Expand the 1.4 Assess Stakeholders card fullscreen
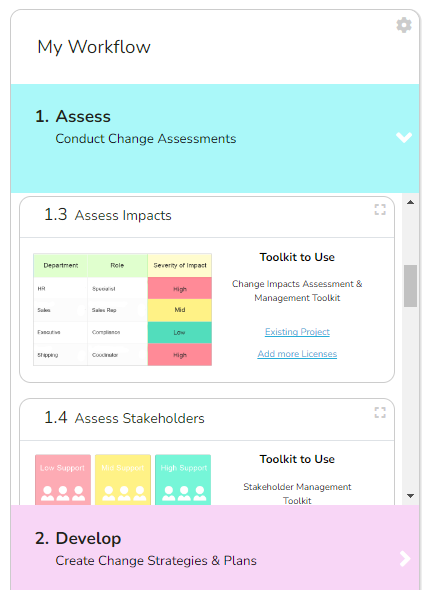The width and height of the screenshot is (434, 590). coord(380,412)
